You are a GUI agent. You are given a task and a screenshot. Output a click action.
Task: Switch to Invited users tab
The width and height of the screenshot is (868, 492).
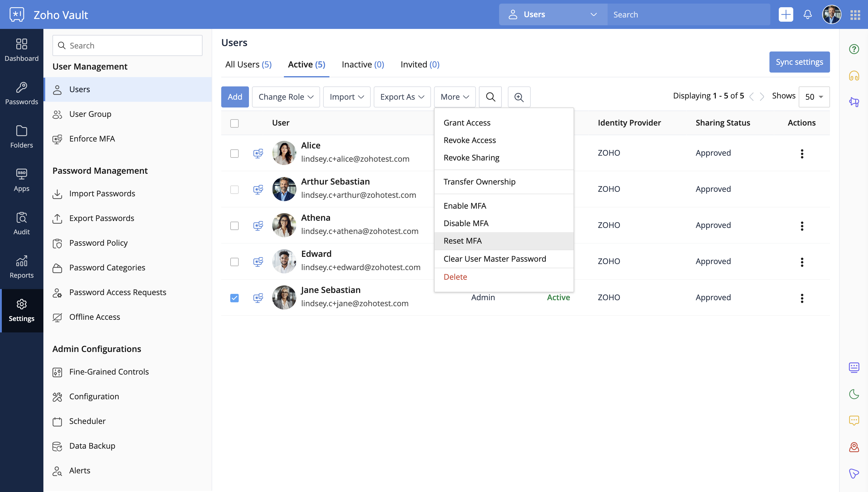(420, 64)
